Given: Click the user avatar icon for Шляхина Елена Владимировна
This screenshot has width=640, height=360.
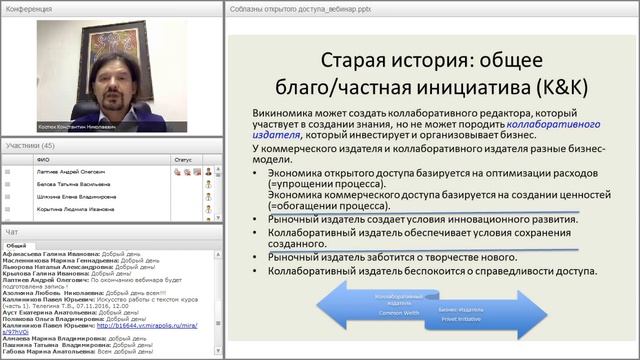Looking at the screenshot, I should 209,197.
